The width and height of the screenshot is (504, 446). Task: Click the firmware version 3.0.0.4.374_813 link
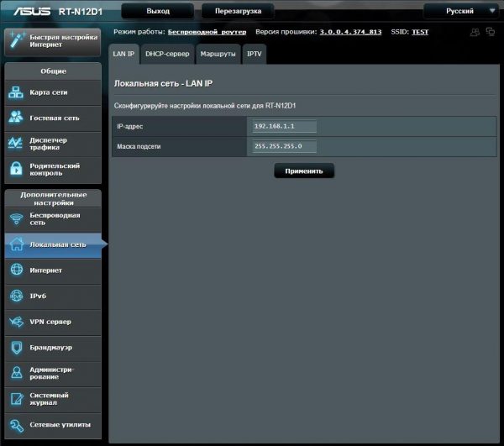[350, 31]
